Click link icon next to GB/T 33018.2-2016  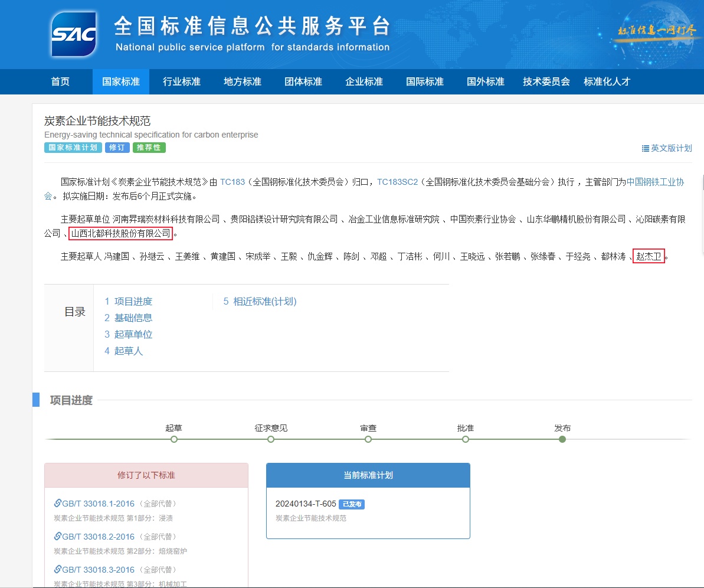point(58,537)
